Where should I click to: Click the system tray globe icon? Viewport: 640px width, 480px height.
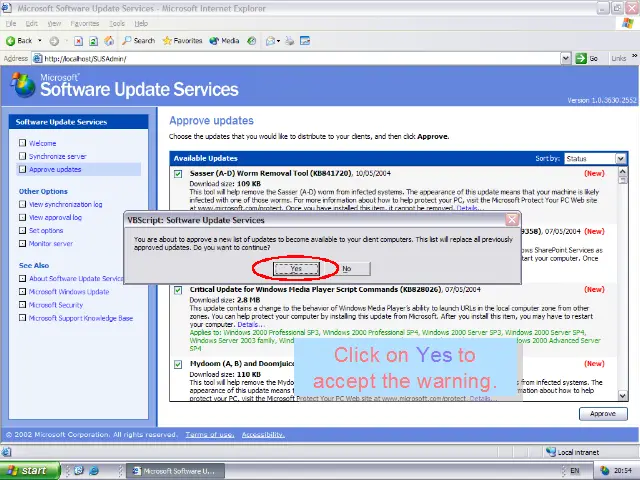point(604,471)
